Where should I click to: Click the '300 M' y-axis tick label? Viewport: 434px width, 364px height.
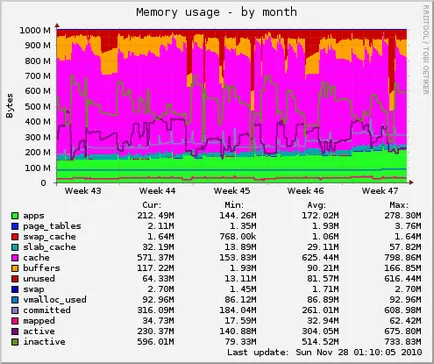38,137
